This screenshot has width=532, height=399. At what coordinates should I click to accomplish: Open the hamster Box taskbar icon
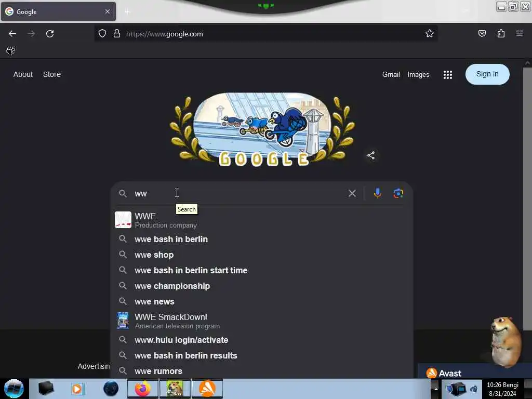click(175, 389)
